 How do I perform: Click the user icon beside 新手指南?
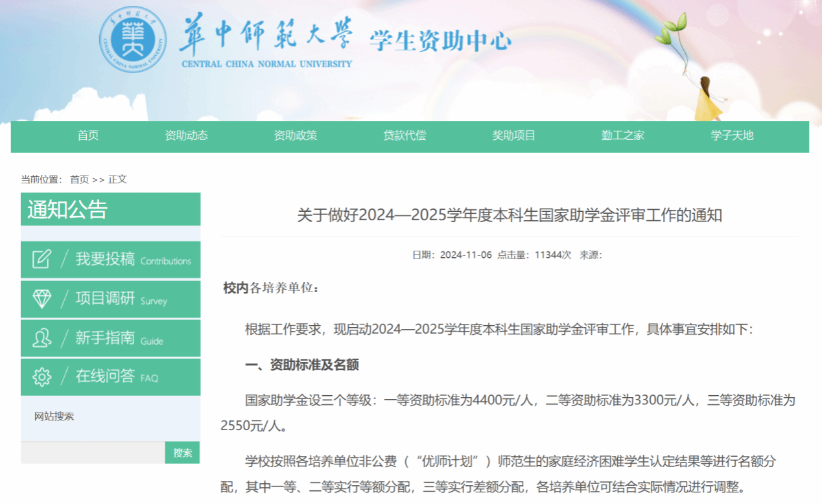[x=41, y=338]
